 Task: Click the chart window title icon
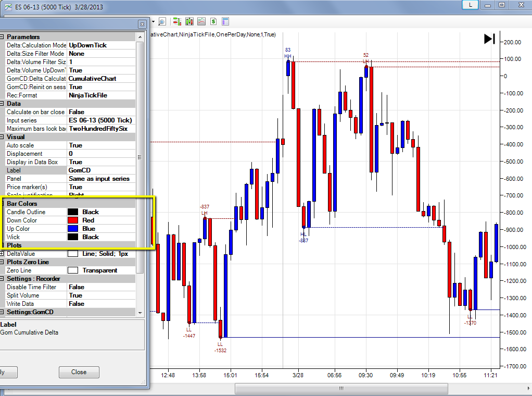pyautogui.click(x=8, y=7)
